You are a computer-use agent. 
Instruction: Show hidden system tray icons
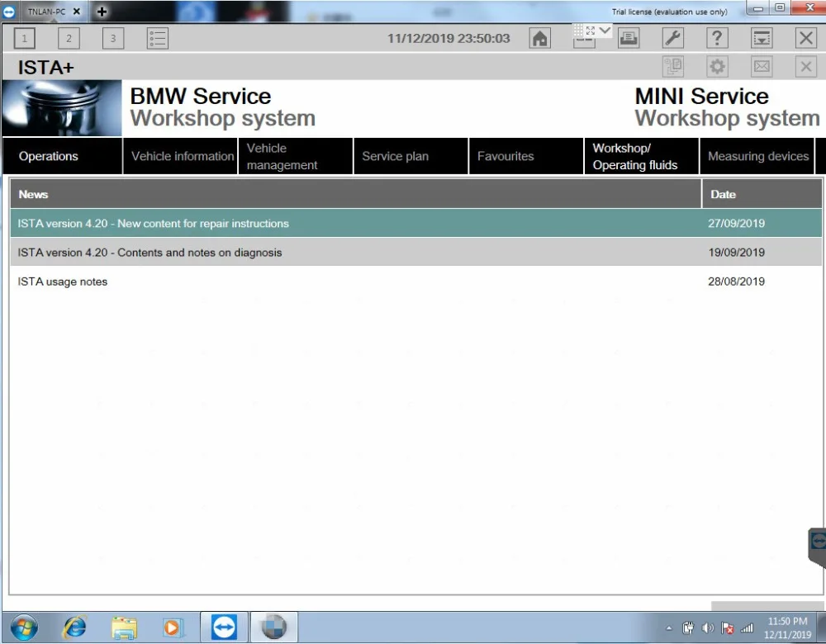click(x=669, y=627)
